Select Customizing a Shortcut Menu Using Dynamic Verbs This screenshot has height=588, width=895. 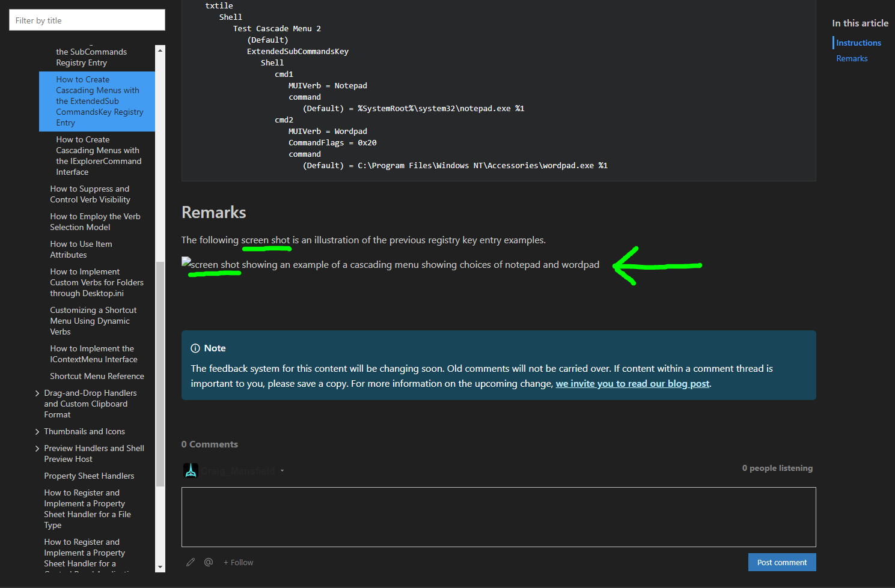[93, 320]
